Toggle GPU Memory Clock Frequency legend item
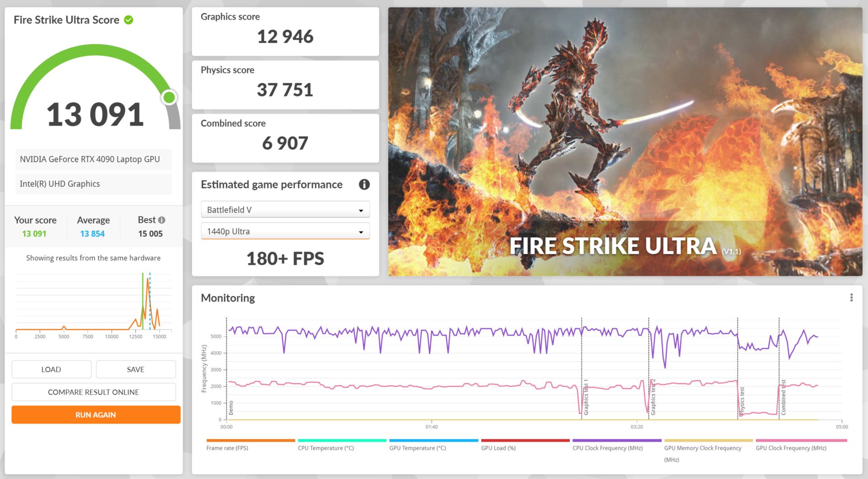 click(708, 451)
